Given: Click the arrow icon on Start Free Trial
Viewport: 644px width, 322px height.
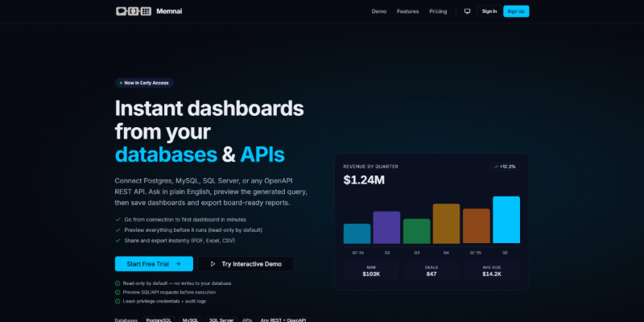Looking at the screenshot, I should (178, 263).
